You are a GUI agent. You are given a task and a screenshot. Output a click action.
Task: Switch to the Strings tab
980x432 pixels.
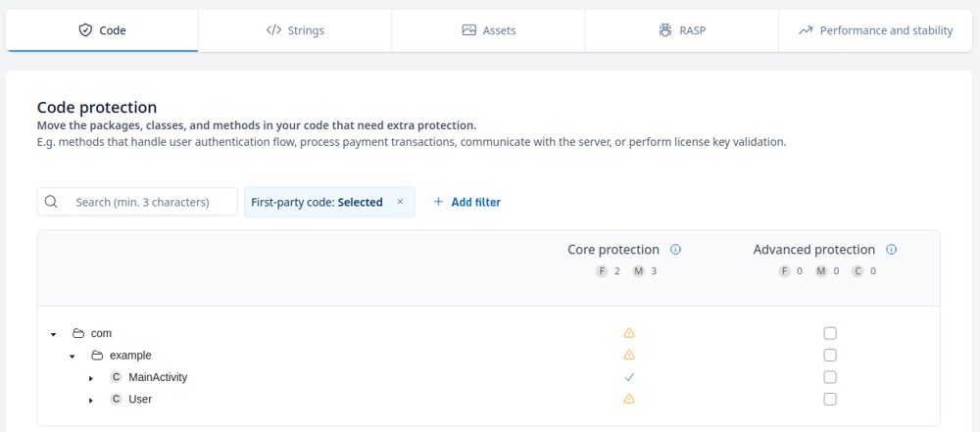[295, 30]
